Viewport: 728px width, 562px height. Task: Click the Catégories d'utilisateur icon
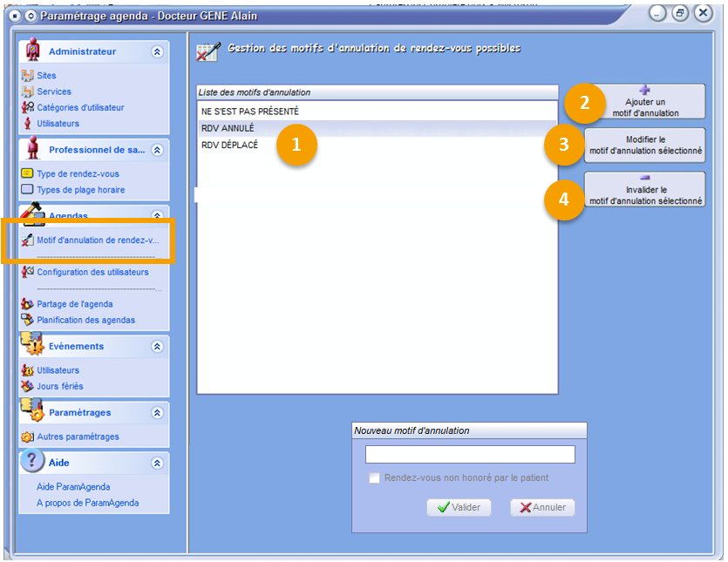point(27,107)
